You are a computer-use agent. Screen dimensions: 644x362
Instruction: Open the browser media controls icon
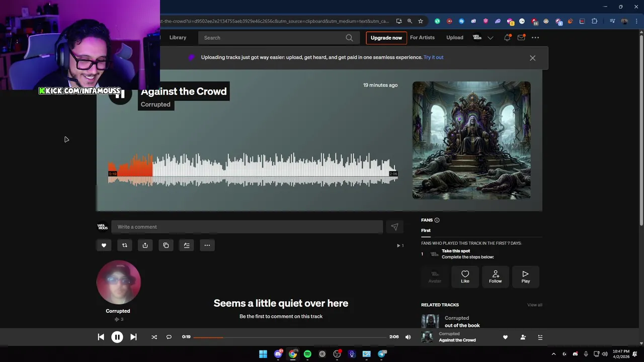(612, 21)
